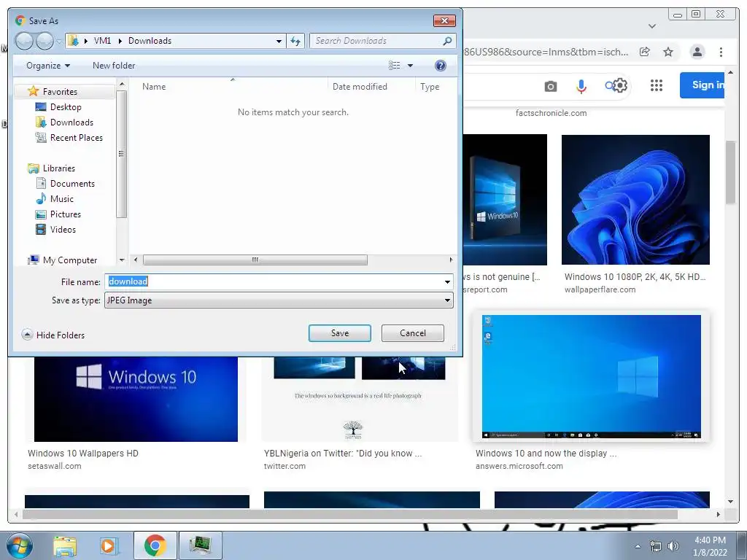Click Google voice search microphone

(581, 86)
